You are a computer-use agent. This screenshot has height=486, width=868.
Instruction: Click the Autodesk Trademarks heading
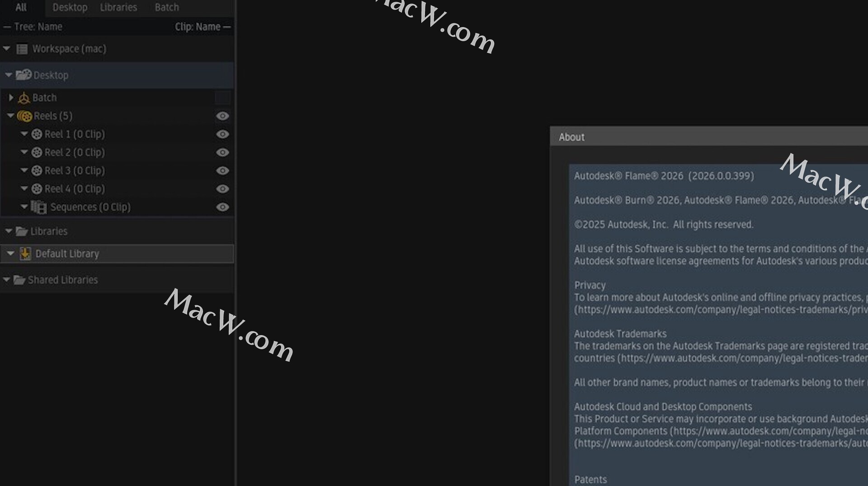click(620, 334)
